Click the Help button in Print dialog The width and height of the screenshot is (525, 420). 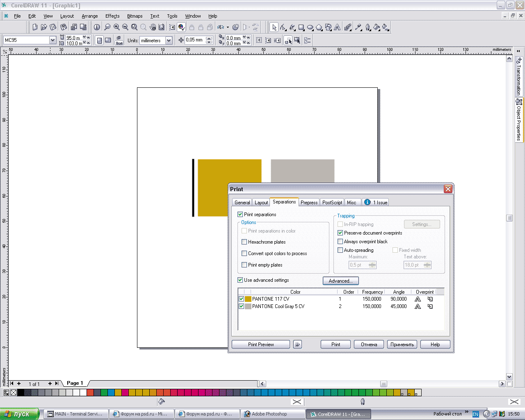(436, 345)
